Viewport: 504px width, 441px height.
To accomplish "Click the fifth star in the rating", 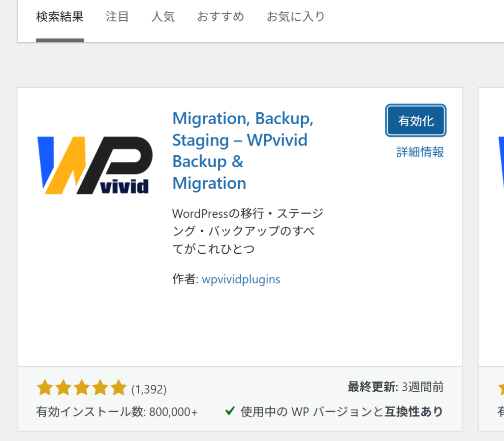I will pos(119,388).
